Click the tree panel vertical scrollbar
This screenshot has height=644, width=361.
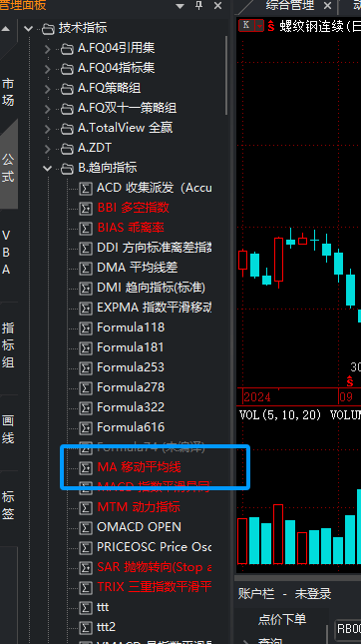pyautogui.click(x=225, y=75)
